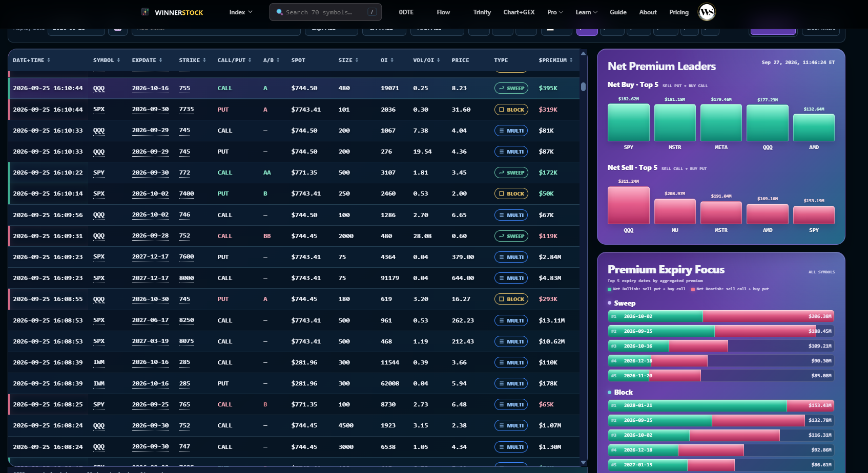Click the MULTI badge in the $81K row
Image resolution: width=868 pixels, height=473 pixels.
coord(511,131)
